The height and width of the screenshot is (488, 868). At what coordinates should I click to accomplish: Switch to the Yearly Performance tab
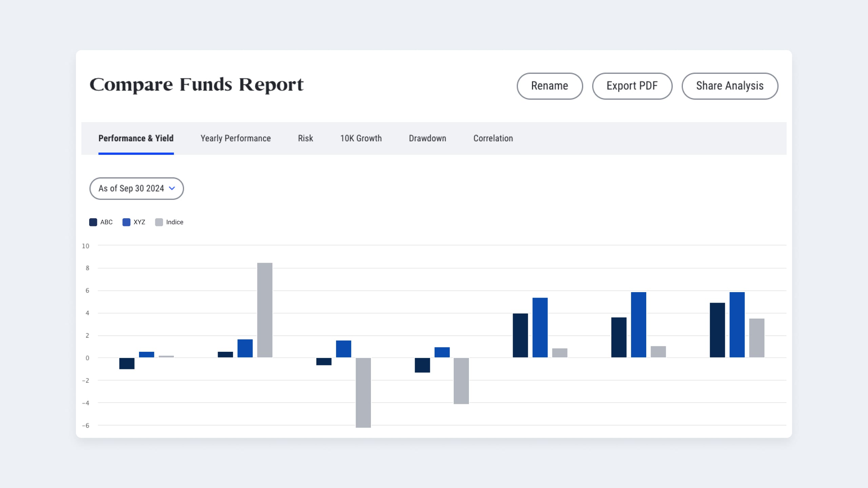[235, 138]
